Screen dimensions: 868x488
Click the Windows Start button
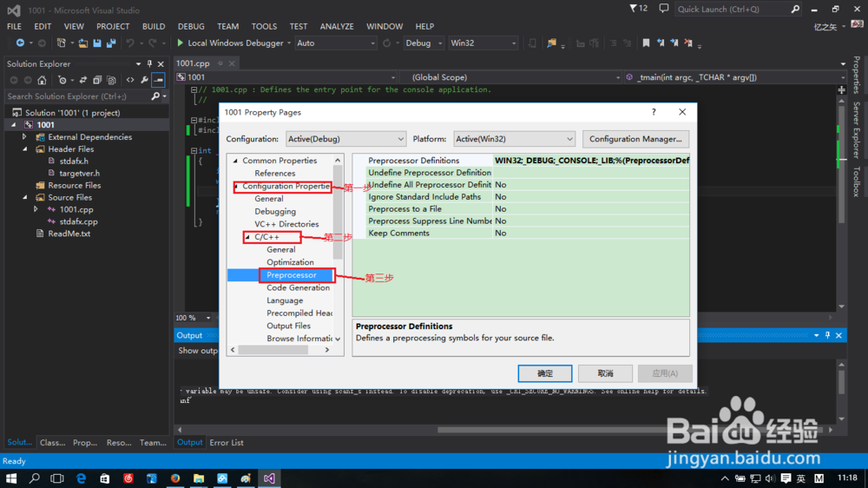(x=11, y=478)
